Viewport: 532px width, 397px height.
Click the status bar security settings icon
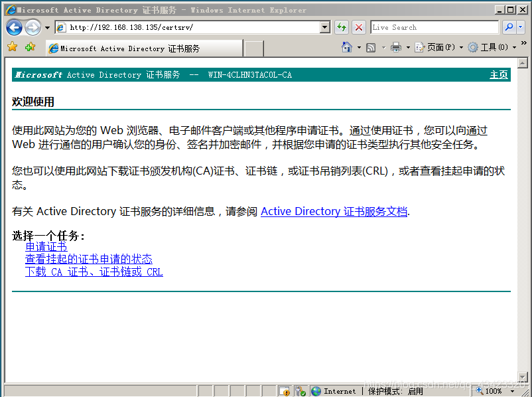300,391
